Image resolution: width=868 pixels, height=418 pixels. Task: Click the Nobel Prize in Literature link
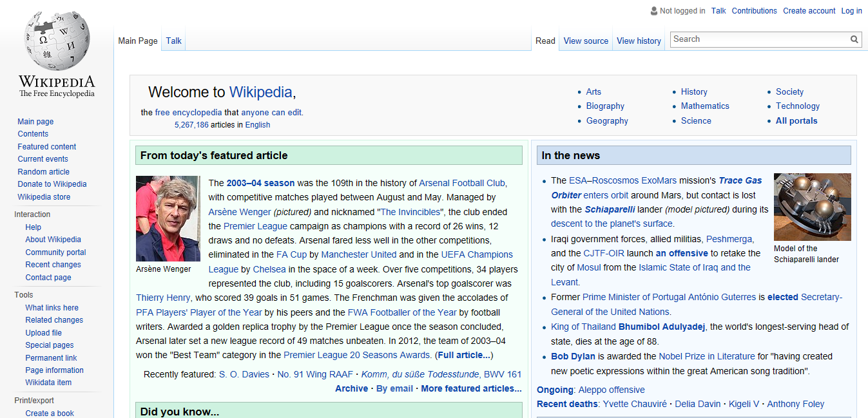coord(706,356)
